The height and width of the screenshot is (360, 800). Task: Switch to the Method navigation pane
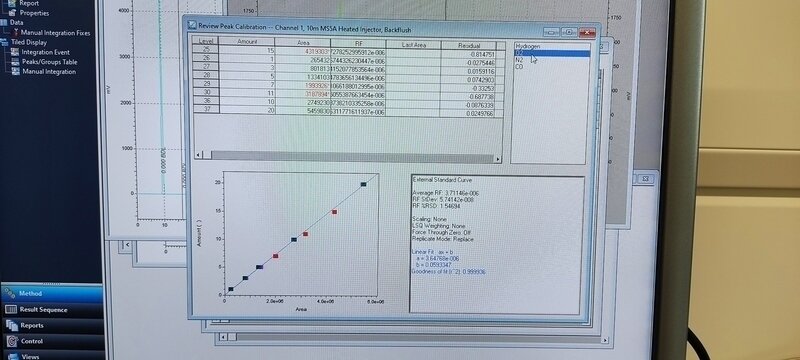52,293
